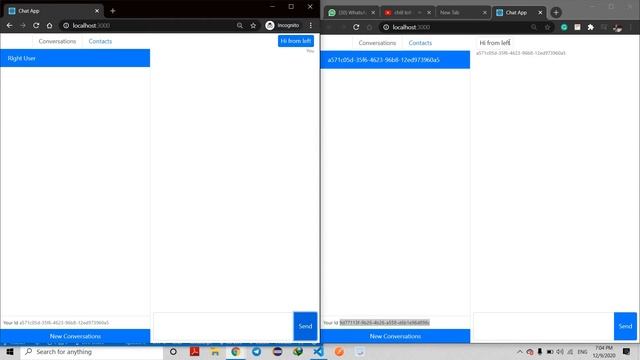Open Adobe Acrobat from the taskbar
640x360 pixels.
point(195,352)
